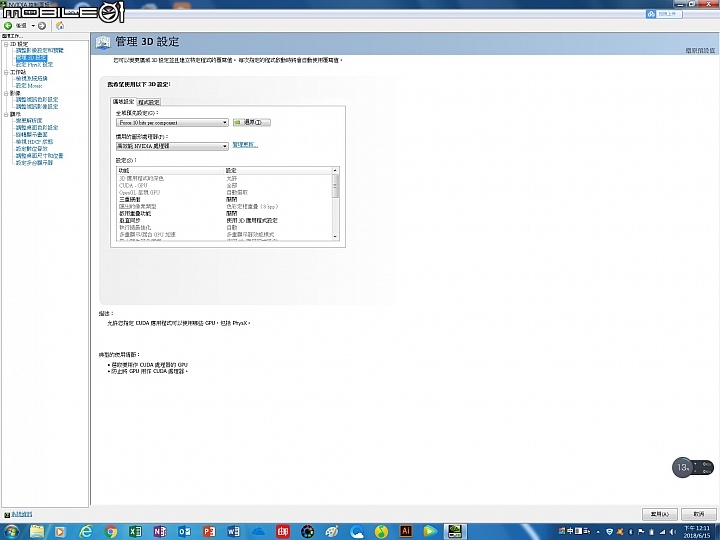The height and width of the screenshot is (540, 720).
Task: Switch to the 程式設定 tab
Action: [149, 102]
